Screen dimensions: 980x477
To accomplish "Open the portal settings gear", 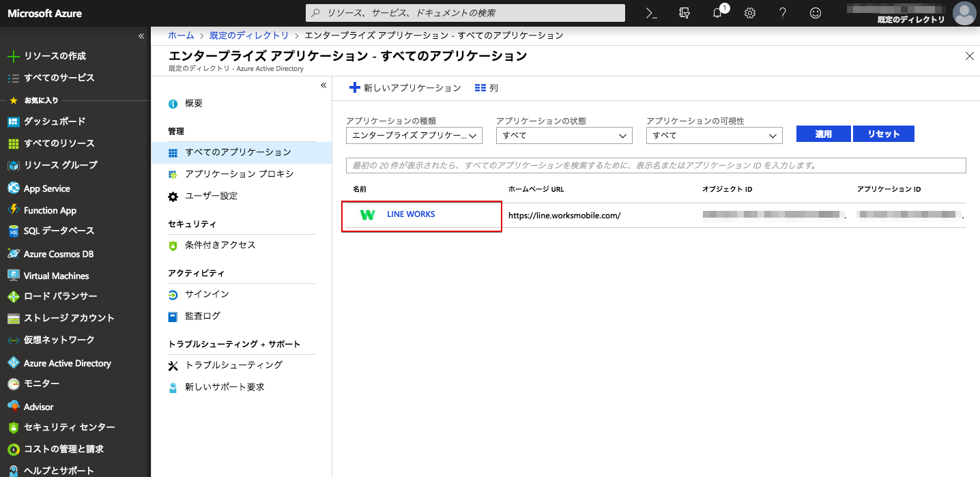I will [x=749, y=13].
